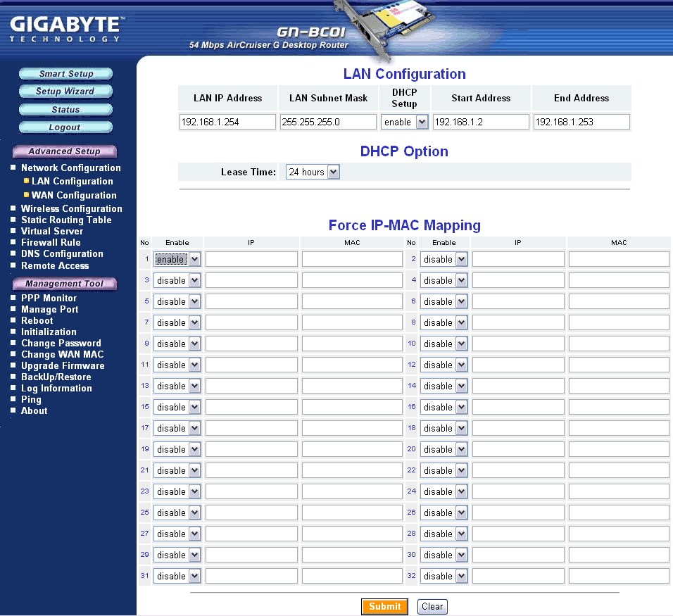Open Static Routing Table page

pyautogui.click(x=66, y=220)
